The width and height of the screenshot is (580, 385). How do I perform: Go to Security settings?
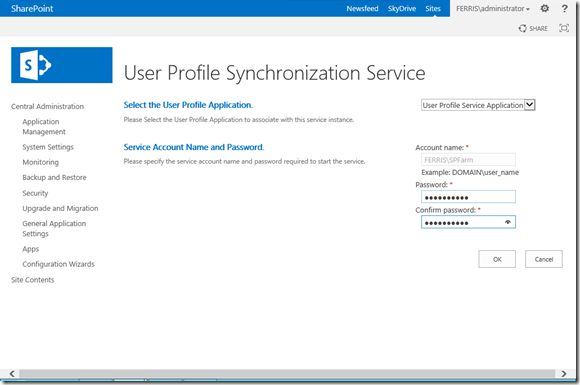35,193
